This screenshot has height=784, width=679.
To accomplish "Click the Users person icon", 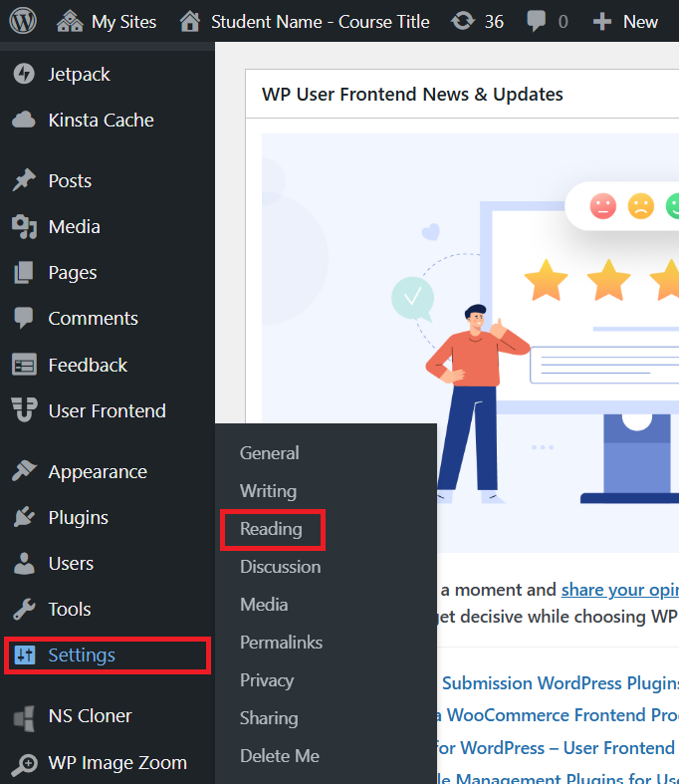I will click(24, 564).
